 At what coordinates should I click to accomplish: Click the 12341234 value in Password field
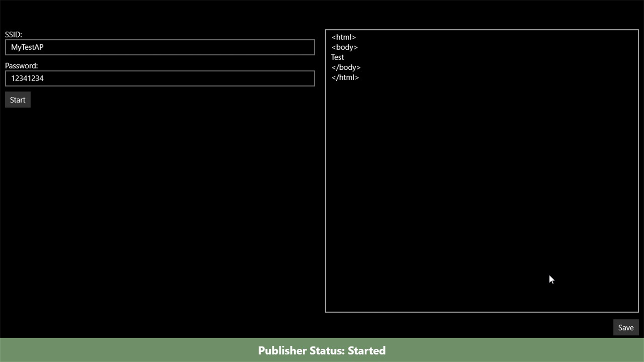tap(27, 79)
